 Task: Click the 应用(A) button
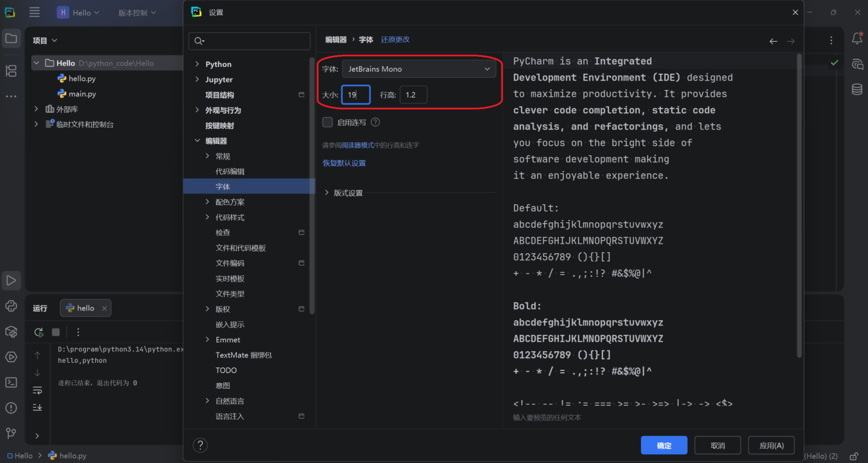(771, 445)
